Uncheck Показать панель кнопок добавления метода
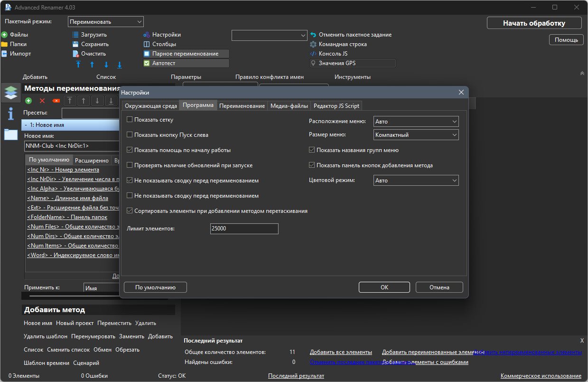The width and height of the screenshot is (588, 382). (312, 165)
